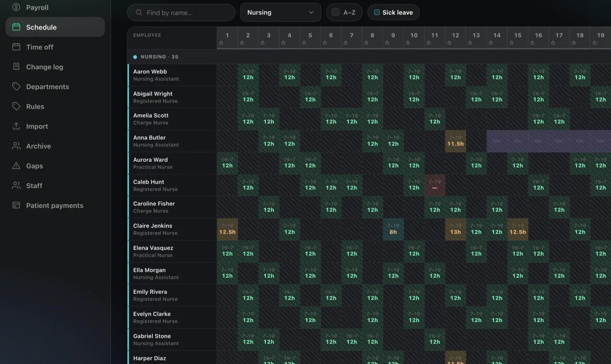Click the Gaps warning triangle icon
Screen dimensions: 611x364
coord(16,166)
